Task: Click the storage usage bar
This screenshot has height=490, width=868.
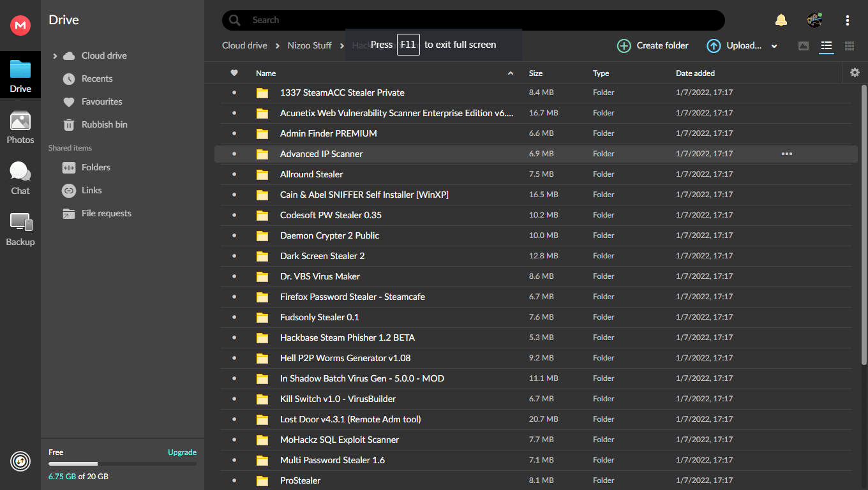Action: [123, 464]
